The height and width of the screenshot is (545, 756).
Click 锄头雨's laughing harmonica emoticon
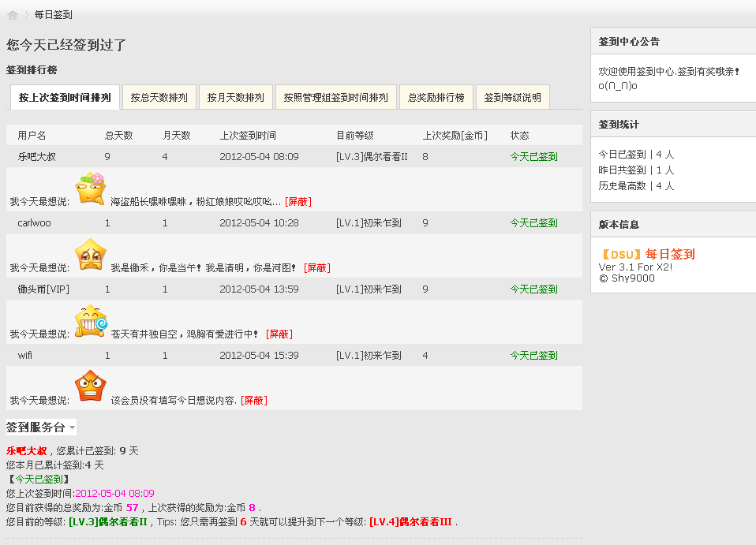pos(91,321)
